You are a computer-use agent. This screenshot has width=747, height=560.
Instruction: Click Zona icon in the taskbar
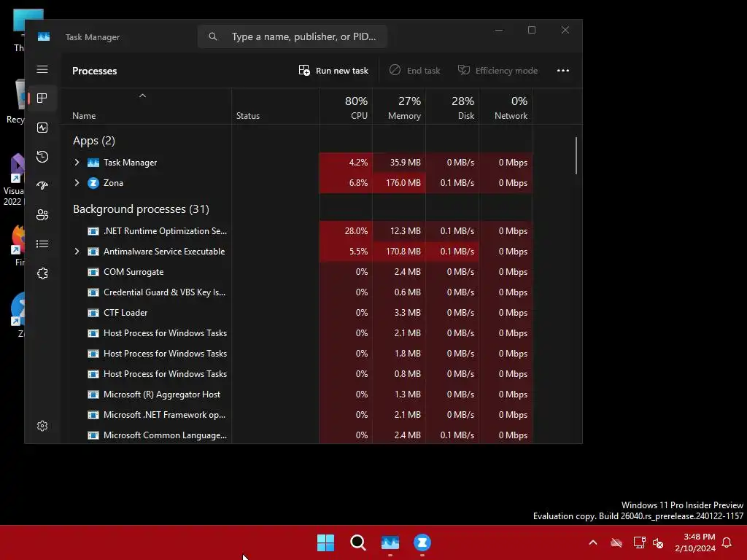pyautogui.click(x=422, y=542)
